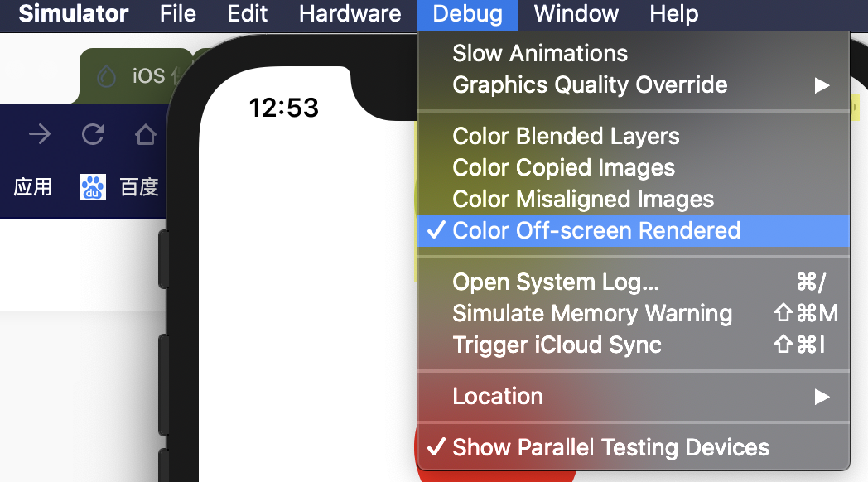Open the Window menu in menu bar
Image resolution: width=868 pixels, height=482 pixels.
[576, 14]
